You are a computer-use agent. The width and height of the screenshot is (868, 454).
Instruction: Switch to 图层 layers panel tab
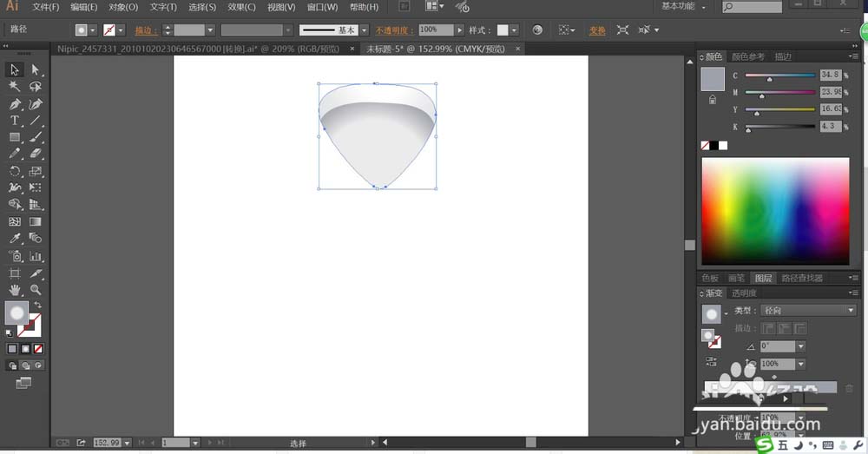point(763,278)
